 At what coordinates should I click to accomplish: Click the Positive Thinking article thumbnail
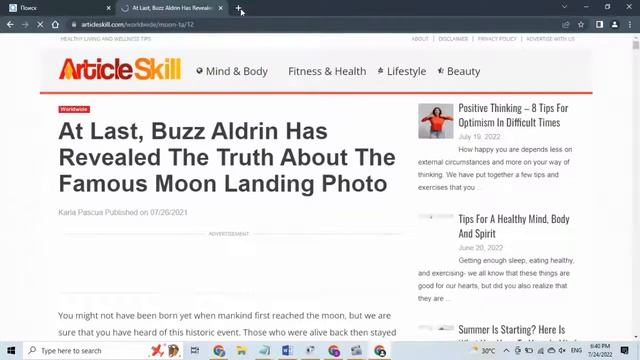[x=436, y=121]
